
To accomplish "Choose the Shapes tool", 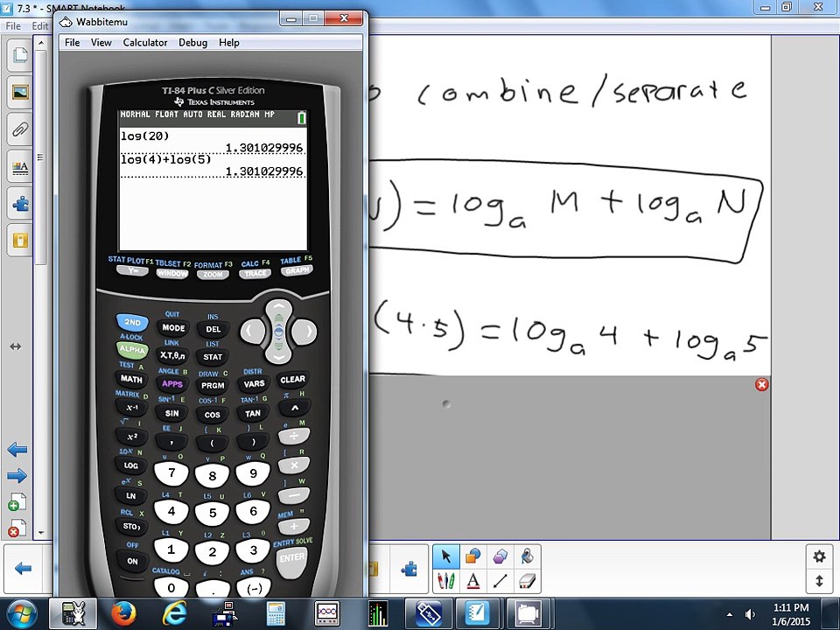I will tap(473, 556).
